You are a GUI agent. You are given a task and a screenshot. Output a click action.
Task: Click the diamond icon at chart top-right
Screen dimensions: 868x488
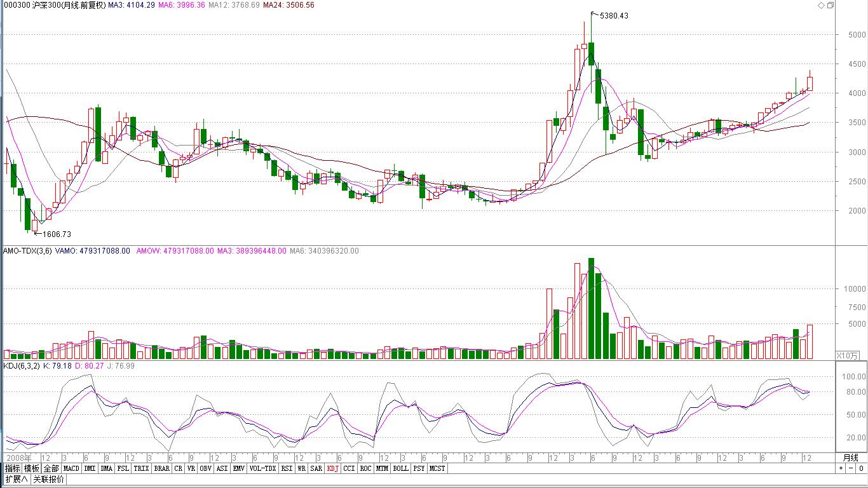(821, 5)
